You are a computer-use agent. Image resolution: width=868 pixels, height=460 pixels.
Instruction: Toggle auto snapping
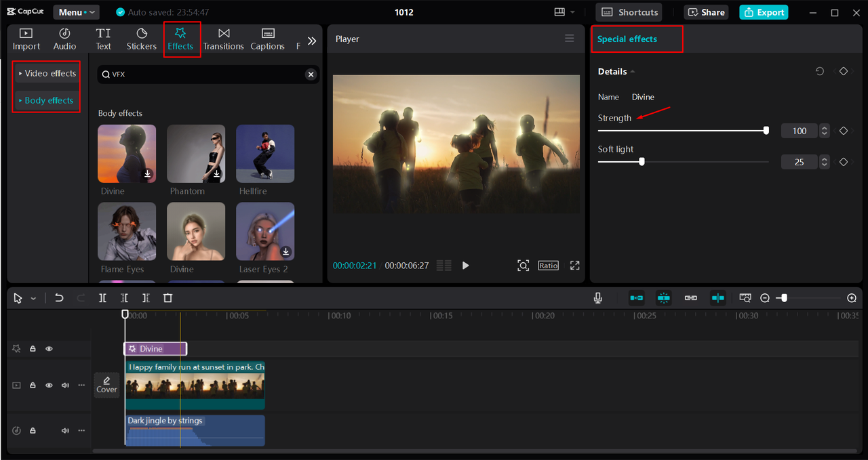(x=664, y=298)
